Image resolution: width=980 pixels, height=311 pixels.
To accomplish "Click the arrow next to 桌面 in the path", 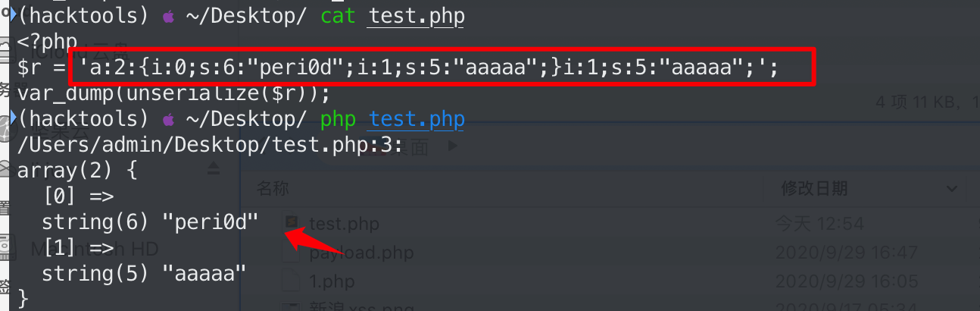I will [453, 146].
